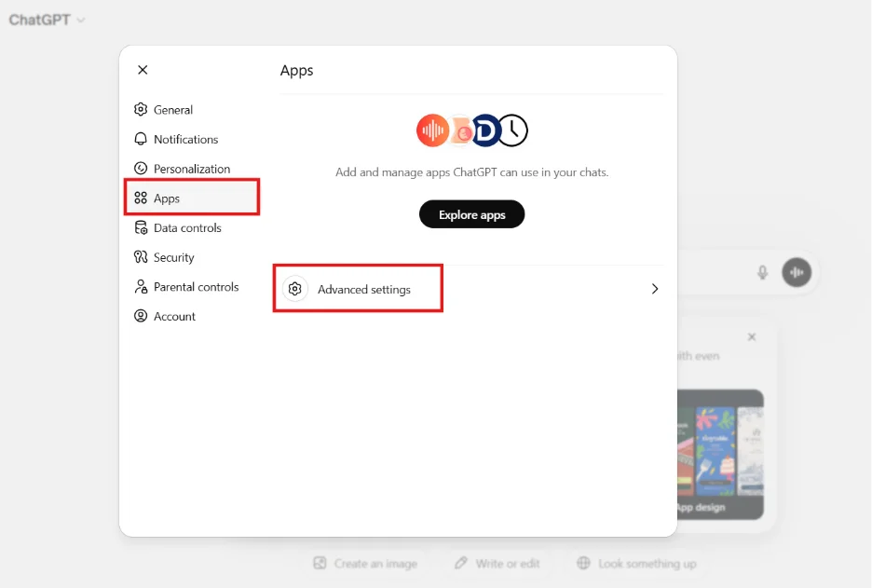872x588 pixels.
Task: Click the Apps heading text
Action: tap(296, 71)
